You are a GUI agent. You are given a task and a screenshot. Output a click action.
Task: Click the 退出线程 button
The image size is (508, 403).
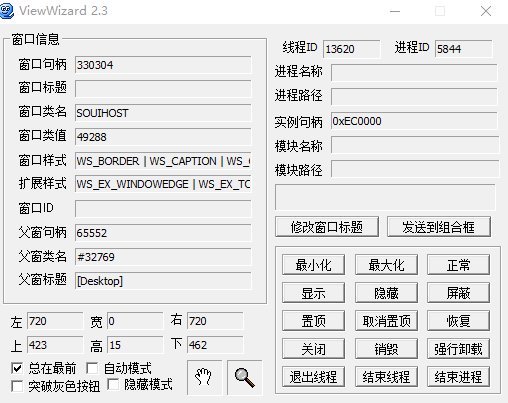pyautogui.click(x=313, y=377)
